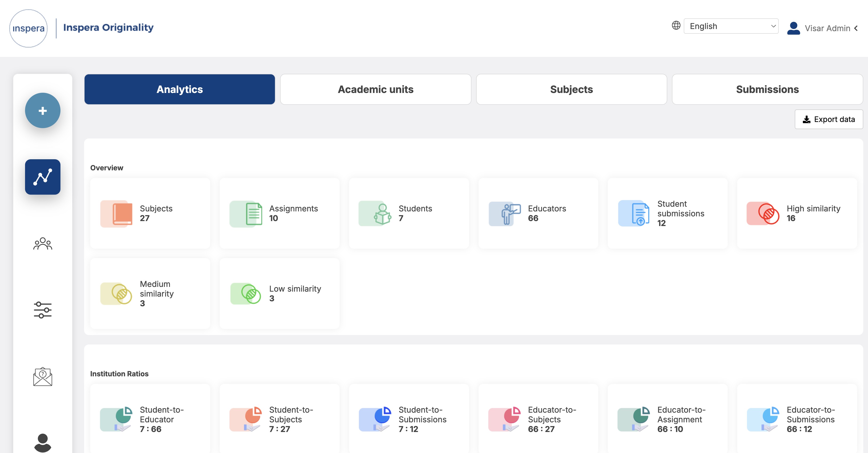Click the Student-to-Submissions 7 : 12 ratio
Viewport: 868px width, 453px height.
(408, 429)
